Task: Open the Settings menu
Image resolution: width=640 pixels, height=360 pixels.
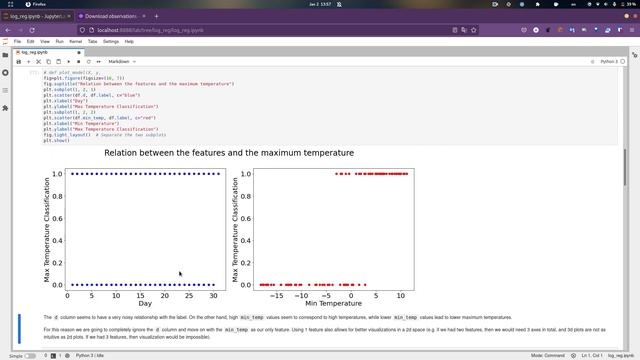Action: pyautogui.click(x=111, y=42)
